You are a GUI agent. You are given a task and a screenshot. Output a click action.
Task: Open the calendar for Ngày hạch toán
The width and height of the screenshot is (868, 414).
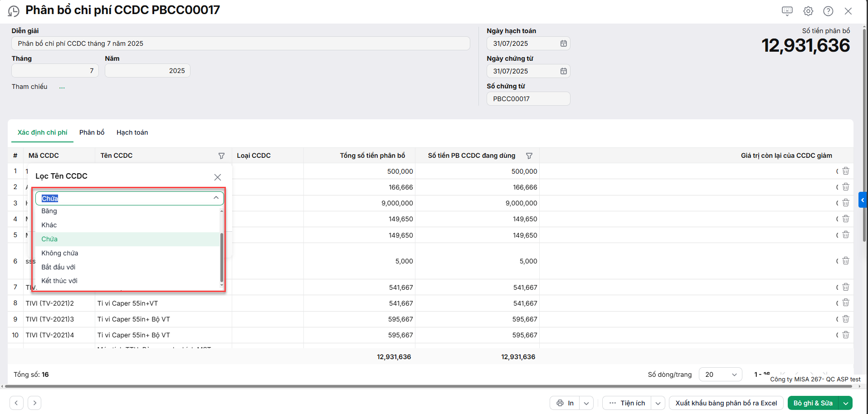point(563,44)
